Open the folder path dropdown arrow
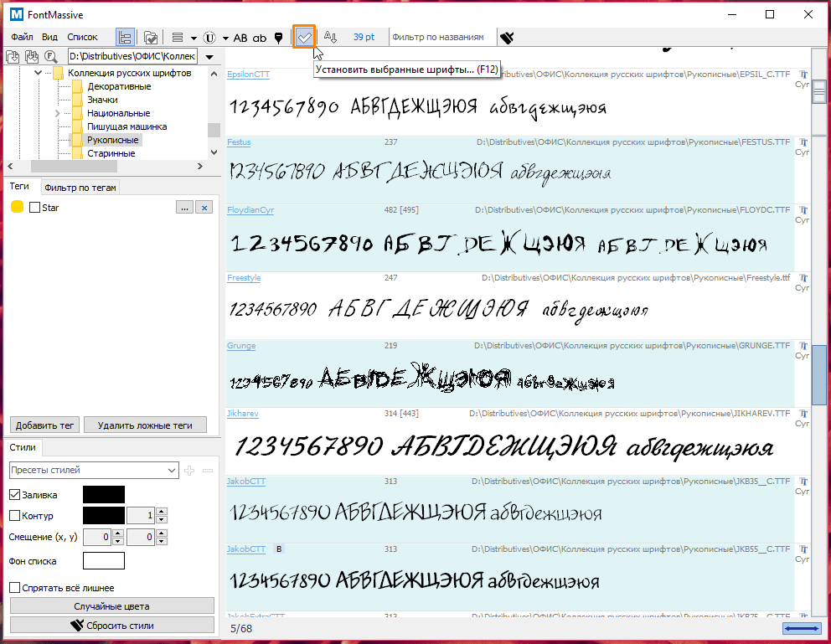Image resolution: width=831 pixels, height=644 pixels. click(209, 57)
